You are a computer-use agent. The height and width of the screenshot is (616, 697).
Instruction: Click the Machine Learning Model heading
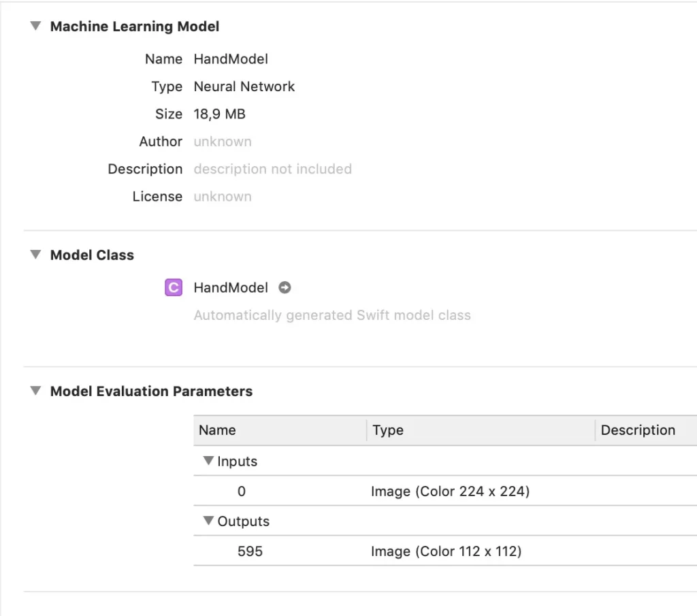135,27
